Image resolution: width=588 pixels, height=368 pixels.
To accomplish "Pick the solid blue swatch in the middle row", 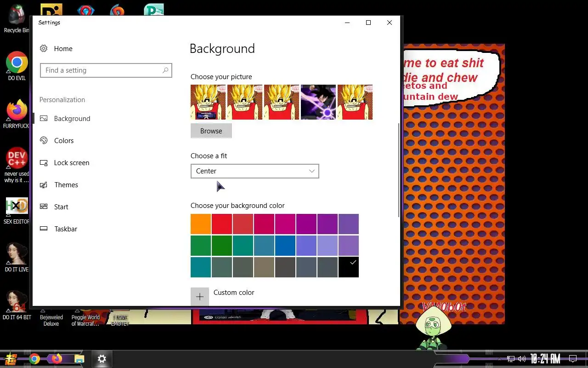I will click(x=285, y=246).
